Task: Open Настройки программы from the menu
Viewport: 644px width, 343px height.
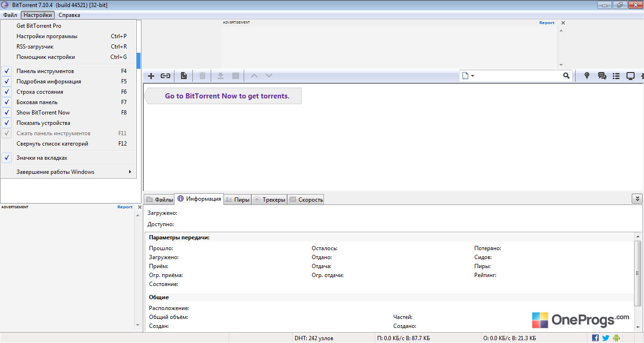Action: click(68, 36)
